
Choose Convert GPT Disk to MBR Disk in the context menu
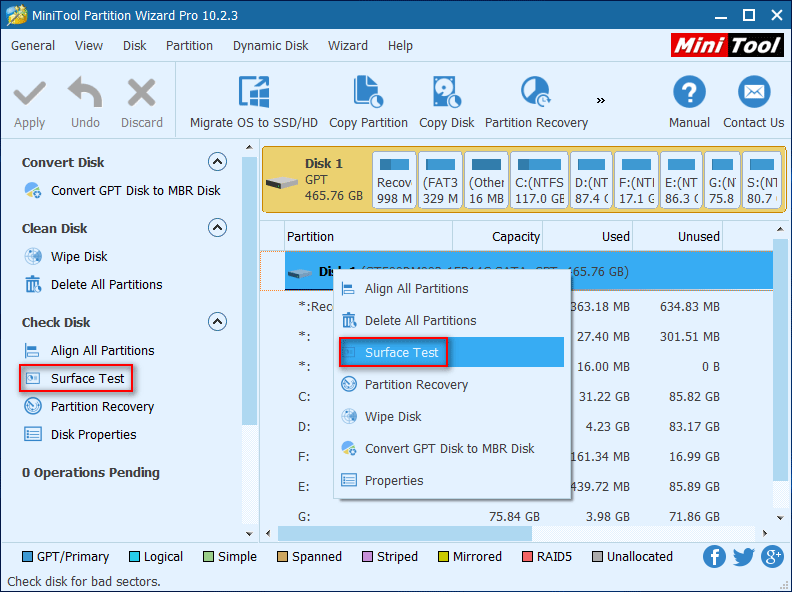[452, 448]
